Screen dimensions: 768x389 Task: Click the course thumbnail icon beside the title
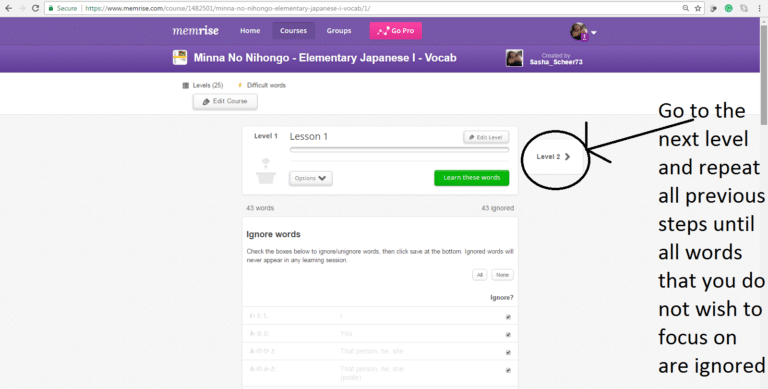click(x=180, y=58)
